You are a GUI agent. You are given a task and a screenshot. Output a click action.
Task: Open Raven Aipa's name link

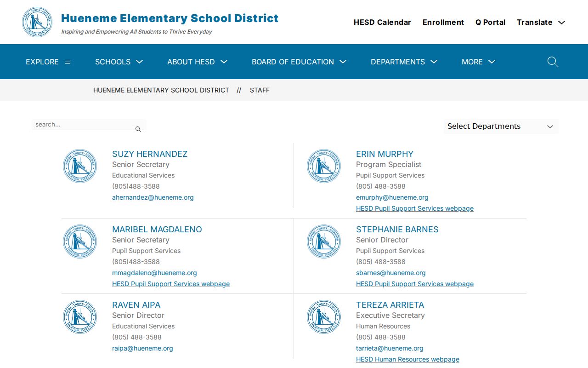coord(136,305)
